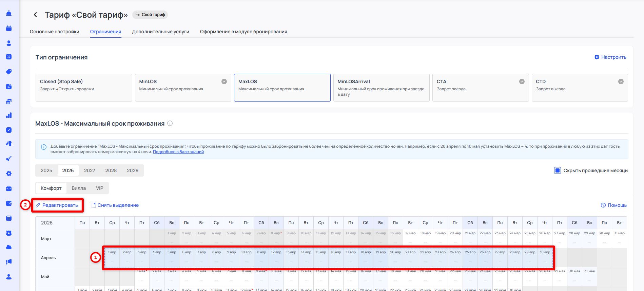This screenshot has height=291, width=644.
Task: Open the calendar icon in the sidebar
Action: point(9,28)
